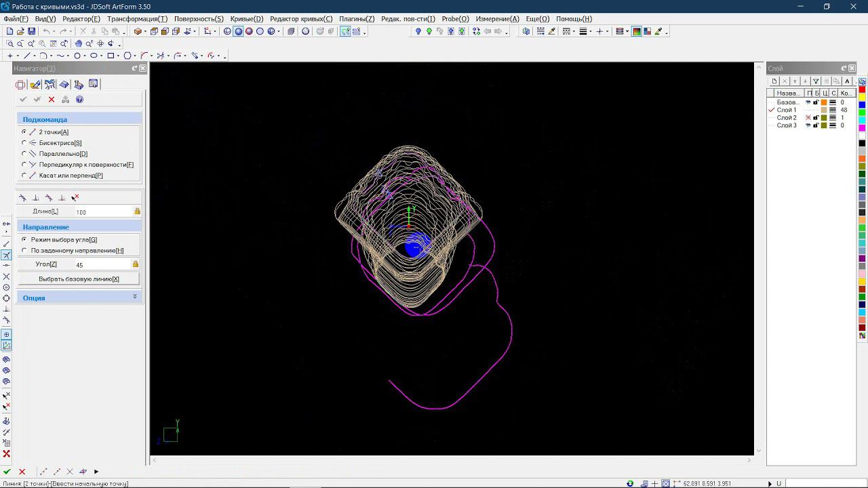Screen dimensions: 868x488
Task: Choose the line drawing tool
Action: (27, 56)
